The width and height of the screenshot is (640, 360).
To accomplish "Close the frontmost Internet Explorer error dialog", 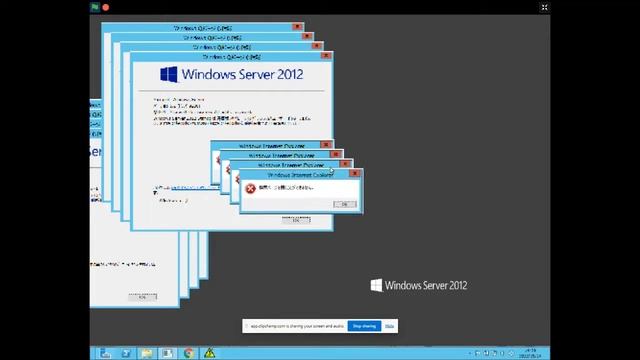I will (x=355, y=173).
